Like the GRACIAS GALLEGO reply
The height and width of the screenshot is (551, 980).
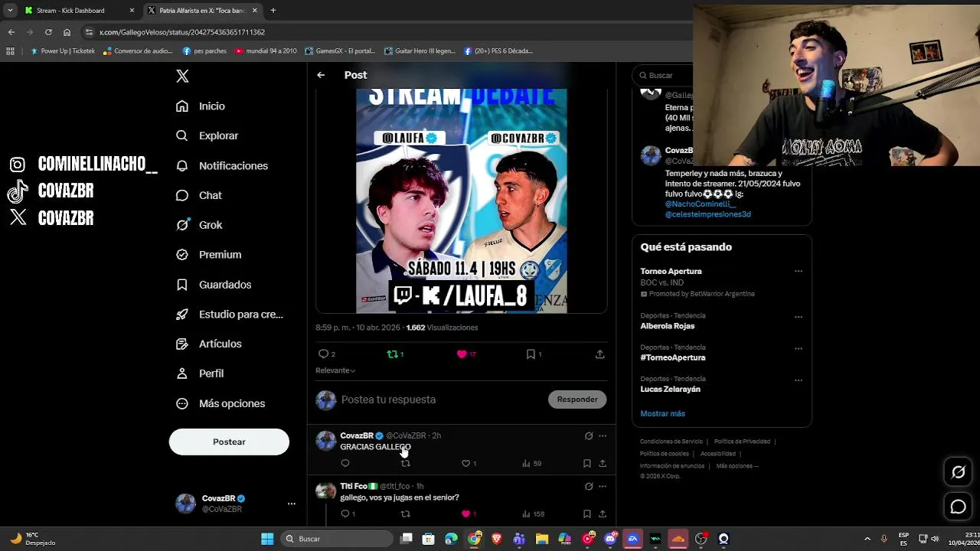pos(465,463)
